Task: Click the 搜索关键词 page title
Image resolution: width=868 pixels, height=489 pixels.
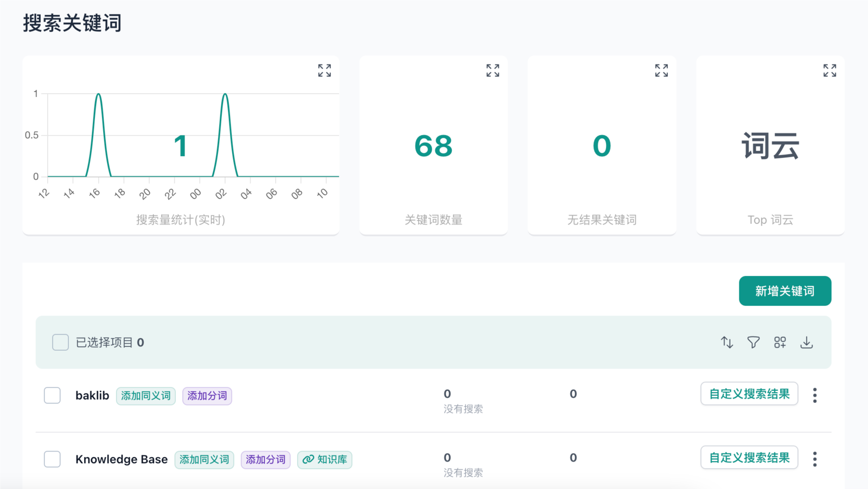Action: [72, 23]
